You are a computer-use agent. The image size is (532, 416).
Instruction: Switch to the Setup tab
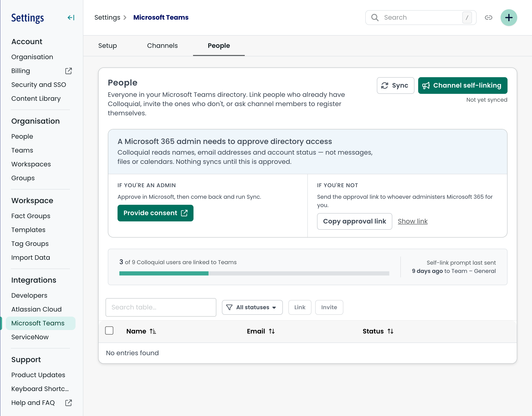pos(107,46)
